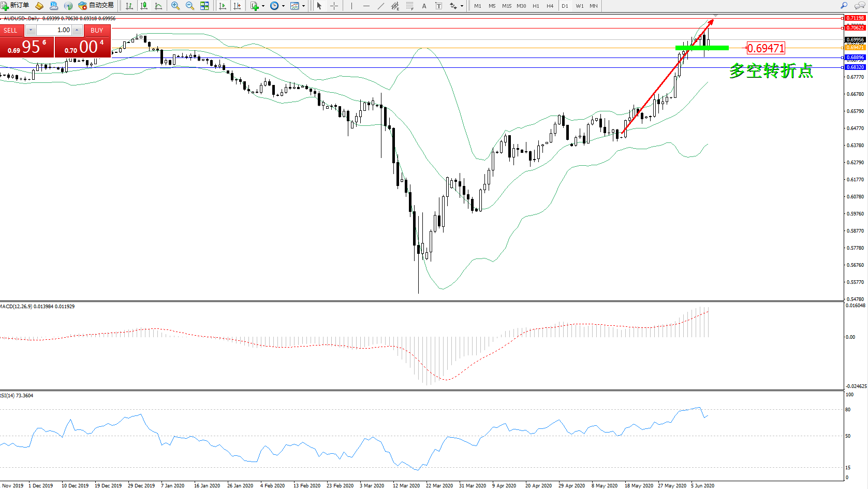Expand the indicators list dropdown arrow

[x=263, y=6]
